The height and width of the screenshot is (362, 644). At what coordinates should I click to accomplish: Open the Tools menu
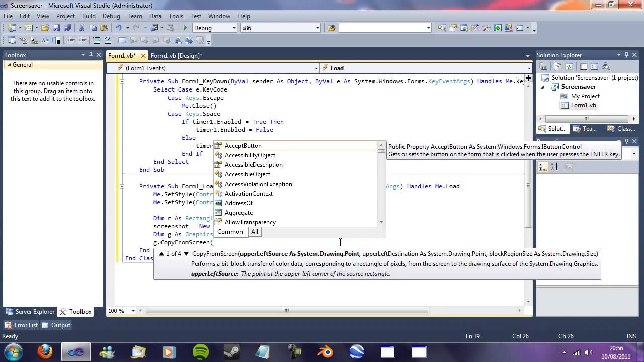[x=176, y=16]
